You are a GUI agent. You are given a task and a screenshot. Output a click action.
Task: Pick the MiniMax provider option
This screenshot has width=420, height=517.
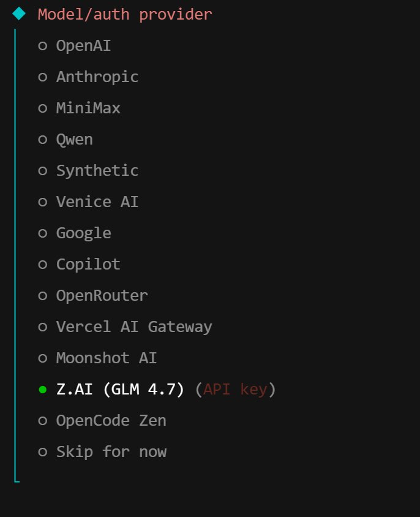click(x=88, y=108)
